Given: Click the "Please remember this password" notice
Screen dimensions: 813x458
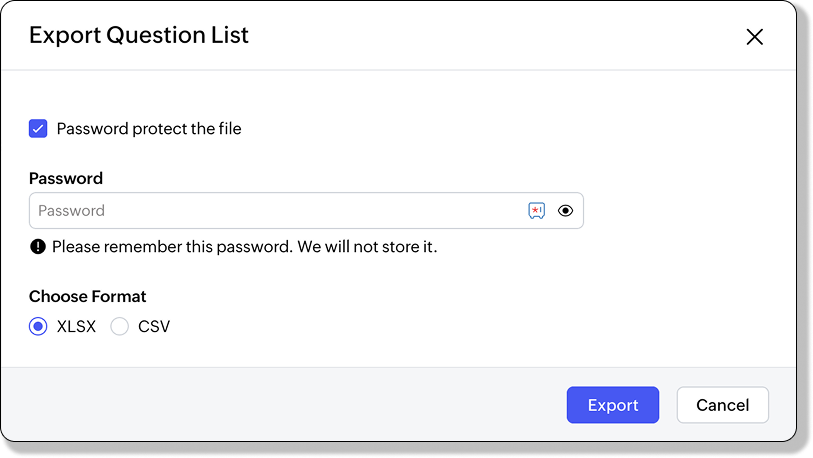Looking at the screenshot, I should click(x=172, y=246).
